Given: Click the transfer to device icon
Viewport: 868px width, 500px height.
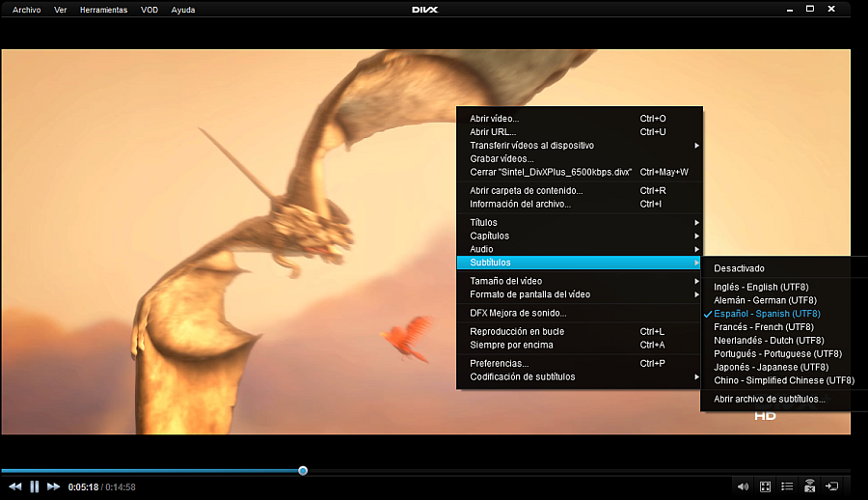Looking at the screenshot, I should click(831, 486).
